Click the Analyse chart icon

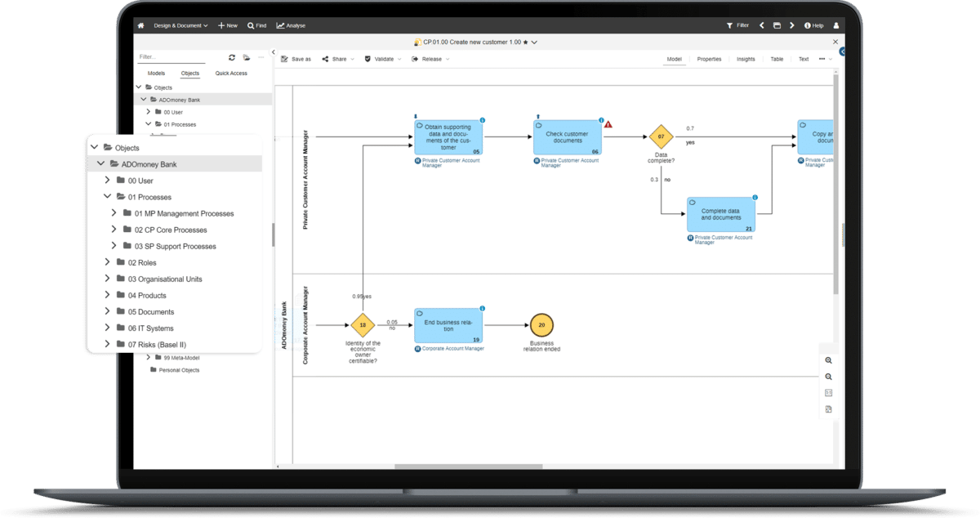click(282, 25)
